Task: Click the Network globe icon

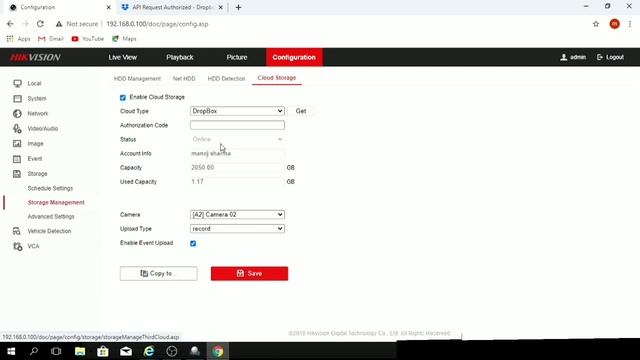Action: tap(17, 113)
